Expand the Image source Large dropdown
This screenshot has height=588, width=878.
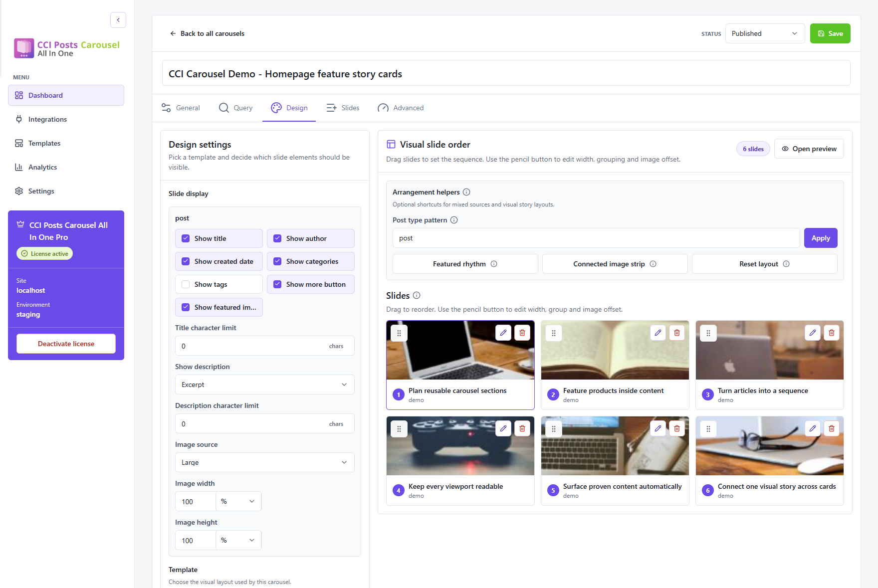coord(264,462)
